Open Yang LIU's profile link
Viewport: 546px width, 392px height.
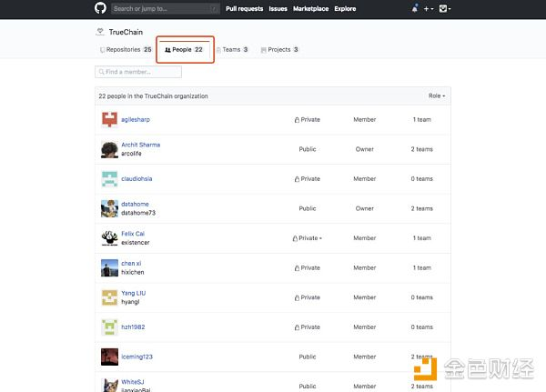tap(134, 293)
